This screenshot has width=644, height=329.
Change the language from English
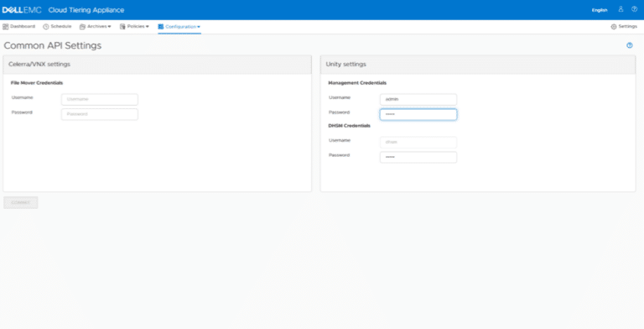[x=600, y=10]
